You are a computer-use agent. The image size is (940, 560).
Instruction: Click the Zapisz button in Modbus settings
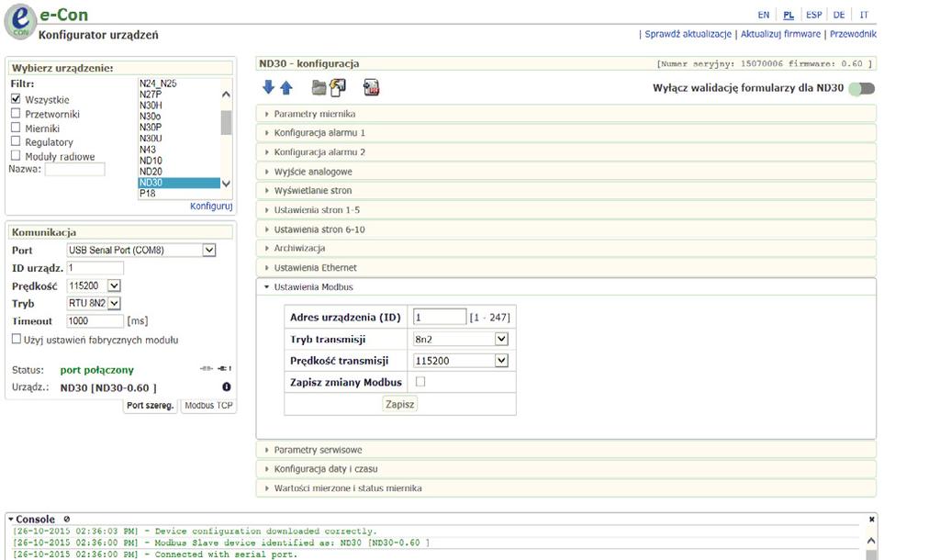click(400, 404)
